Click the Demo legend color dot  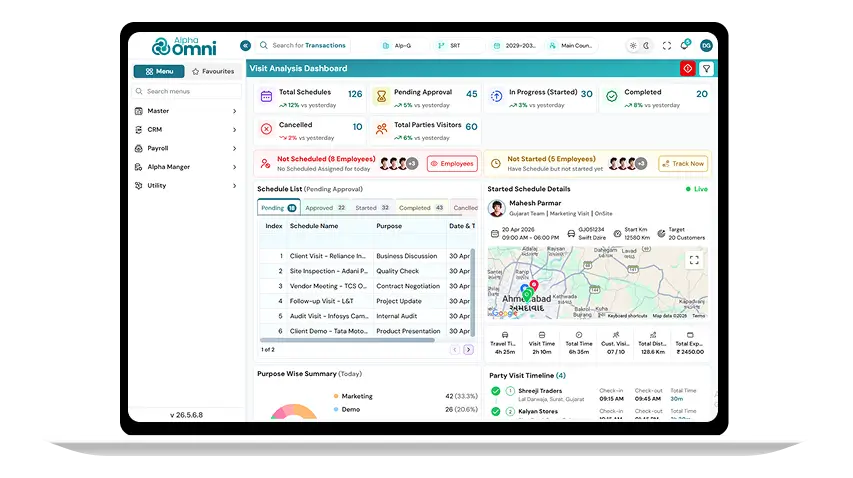click(336, 409)
